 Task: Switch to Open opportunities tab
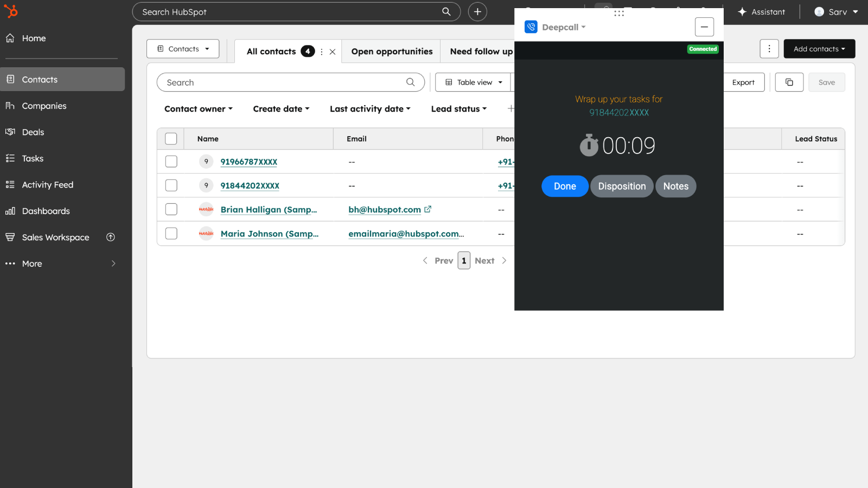[x=392, y=52]
